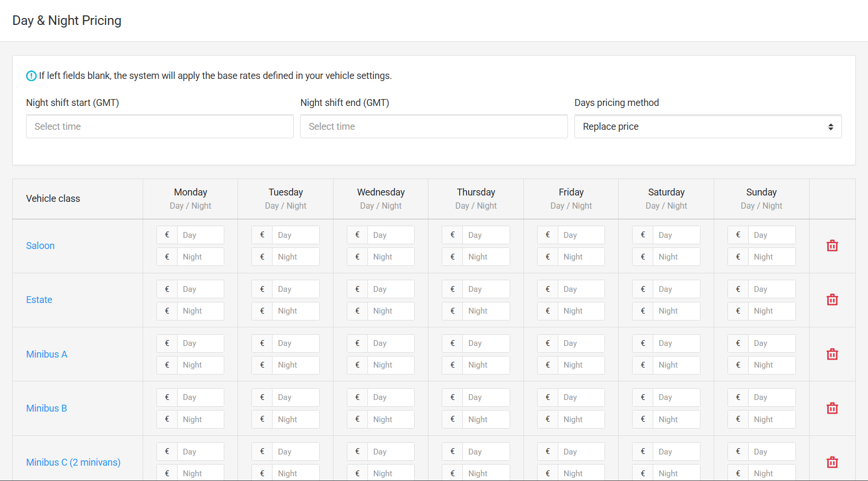Delete the Estate pricing row

pyautogui.click(x=832, y=300)
